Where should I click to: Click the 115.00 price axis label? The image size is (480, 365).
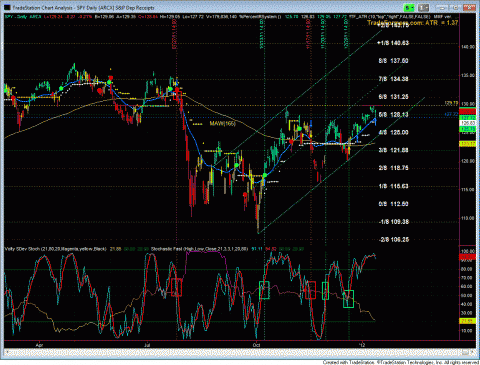tap(468, 189)
